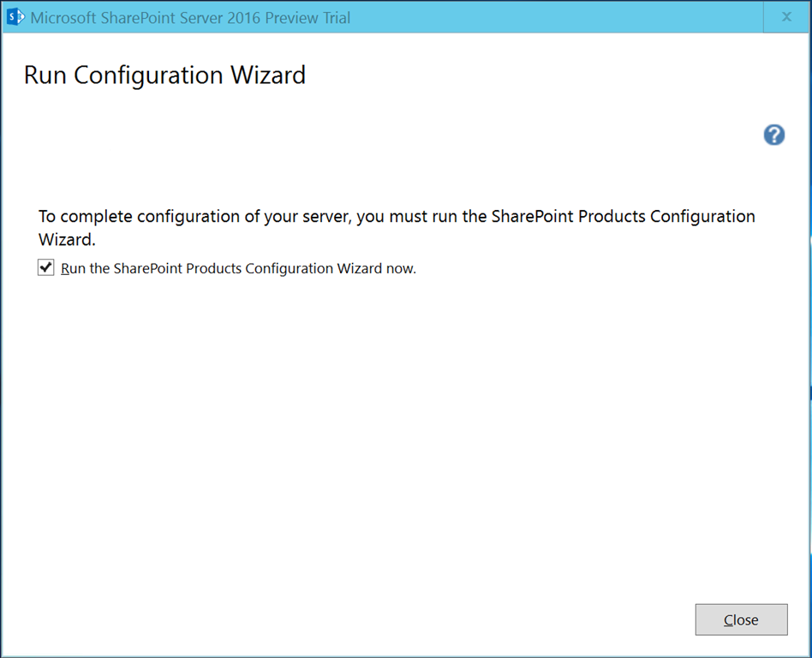Screen dimensions: 812x658
Task: Click the words 'Wizard now.' in the checkbox label
Action: click(x=377, y=268)
